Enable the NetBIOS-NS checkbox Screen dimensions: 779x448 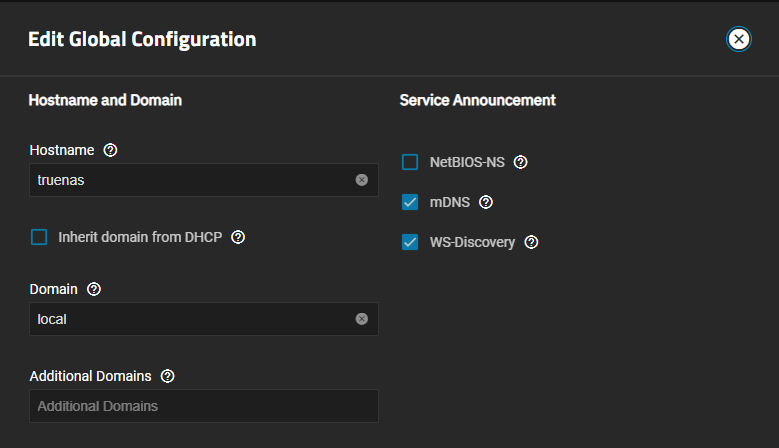410,162
